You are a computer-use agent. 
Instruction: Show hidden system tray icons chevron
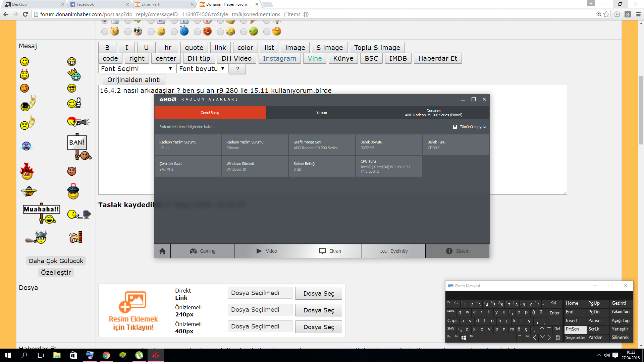click(x=599, y=355)
